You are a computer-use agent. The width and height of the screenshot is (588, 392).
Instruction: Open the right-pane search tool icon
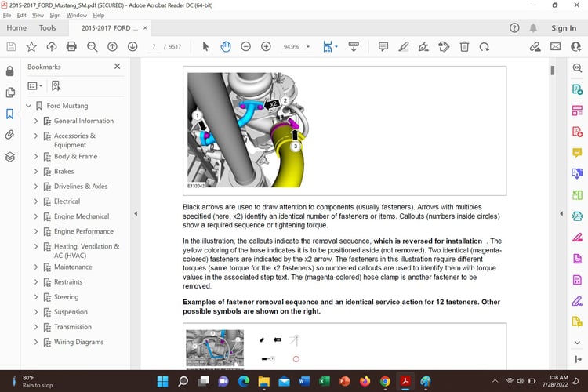[x=577, y=68]
